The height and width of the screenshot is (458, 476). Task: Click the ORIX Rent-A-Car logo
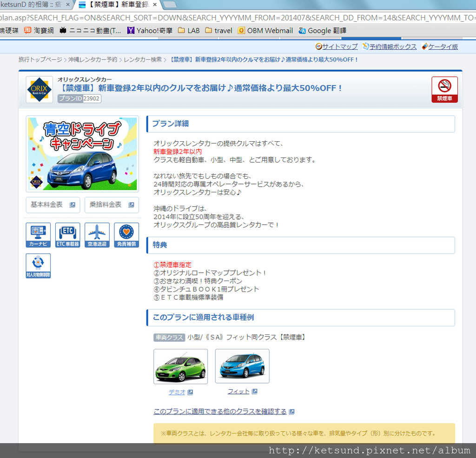click(39, 89)
